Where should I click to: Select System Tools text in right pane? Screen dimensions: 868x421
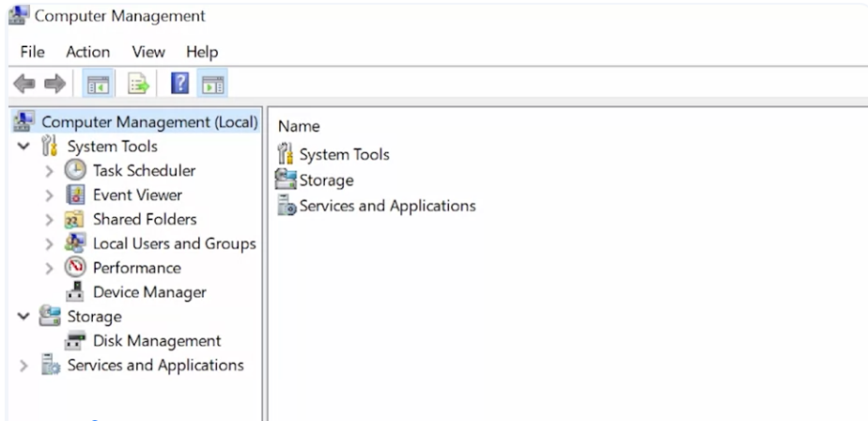tap(345, 154)
